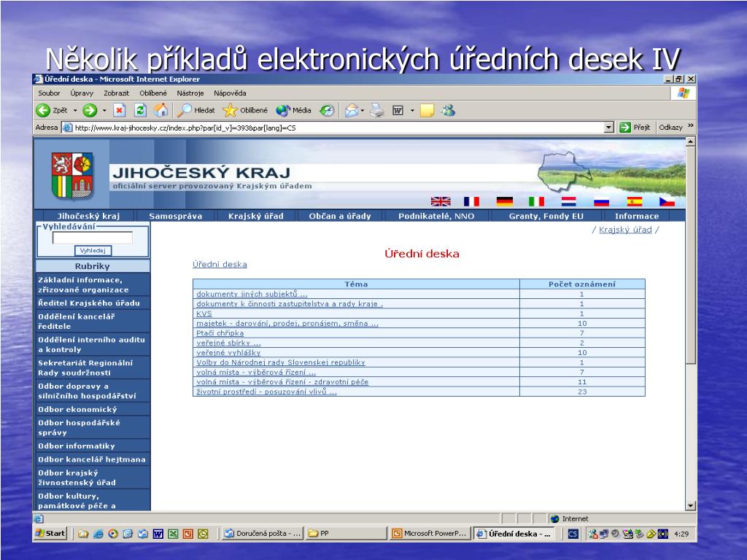Print page using printer icon

pos(377,111)
